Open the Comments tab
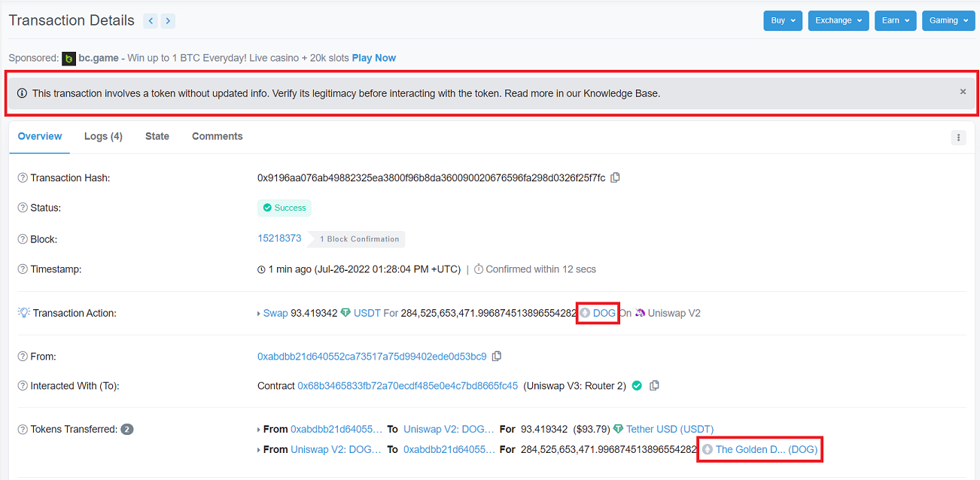 [x=217, y=137]
